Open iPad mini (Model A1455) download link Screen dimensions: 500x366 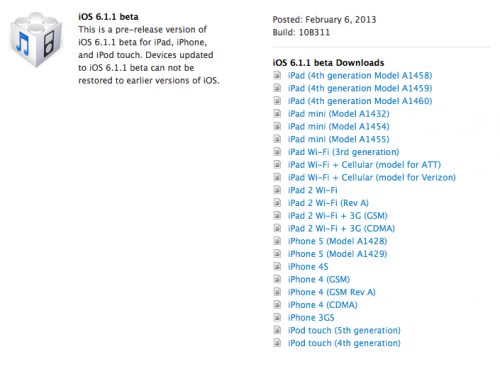tap(339, 139)
